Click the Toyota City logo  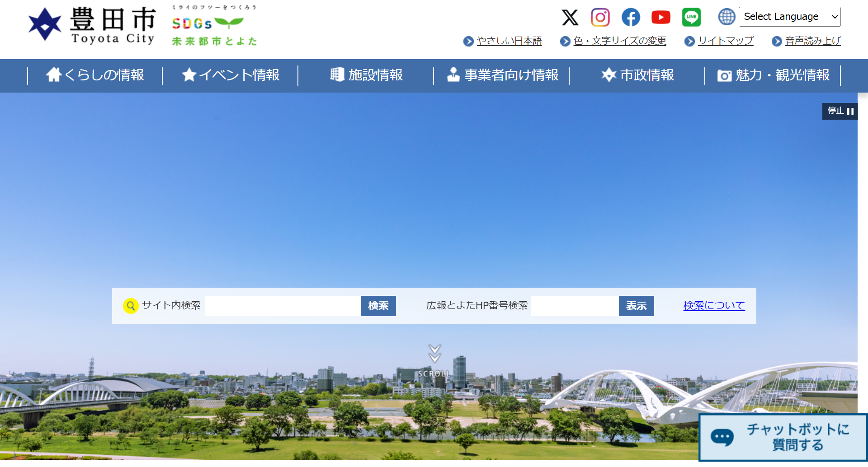pyautogui.click(x=92, y=25)
